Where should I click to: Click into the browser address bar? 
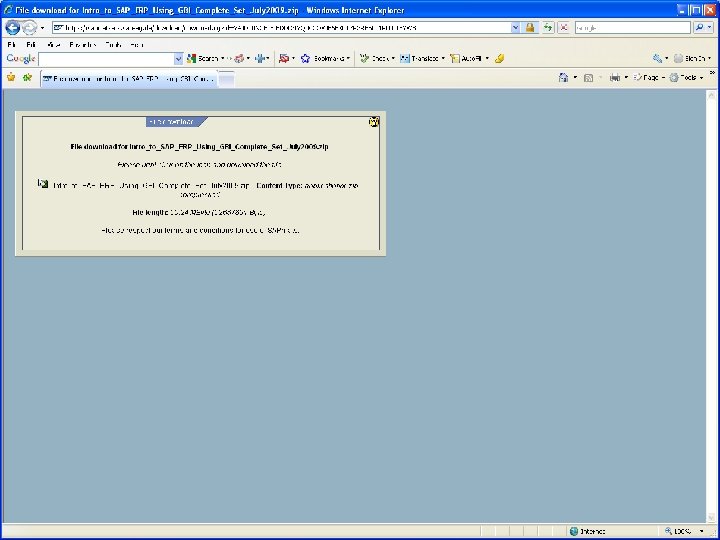(281, 28)
